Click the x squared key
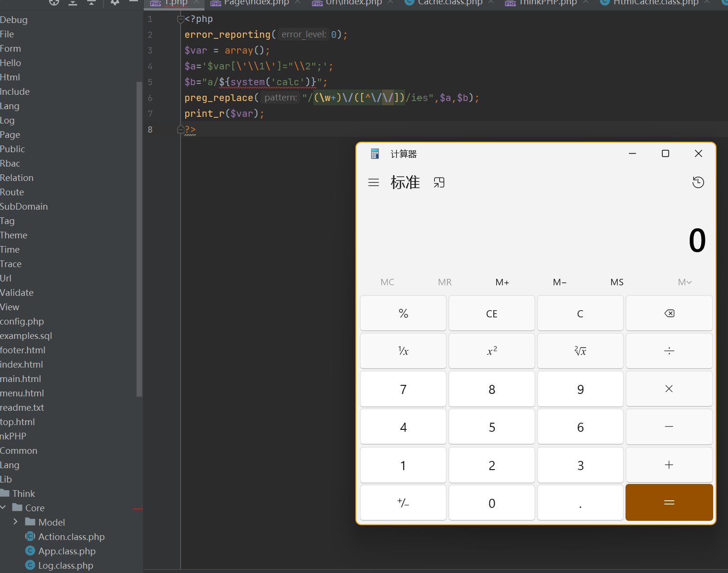This screenshot has height=573, width=728. click(492, 351)
